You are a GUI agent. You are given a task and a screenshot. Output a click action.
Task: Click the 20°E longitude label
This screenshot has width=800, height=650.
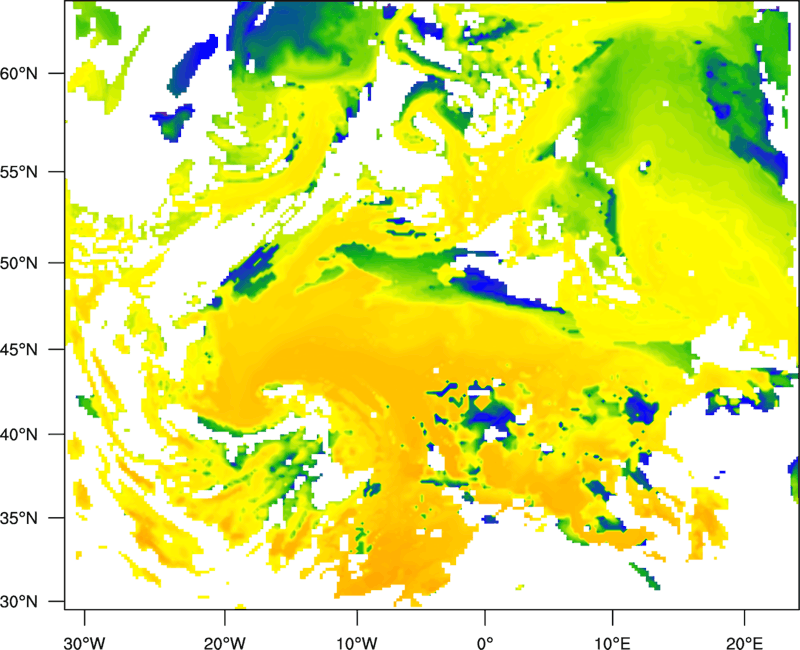point(744,643)
